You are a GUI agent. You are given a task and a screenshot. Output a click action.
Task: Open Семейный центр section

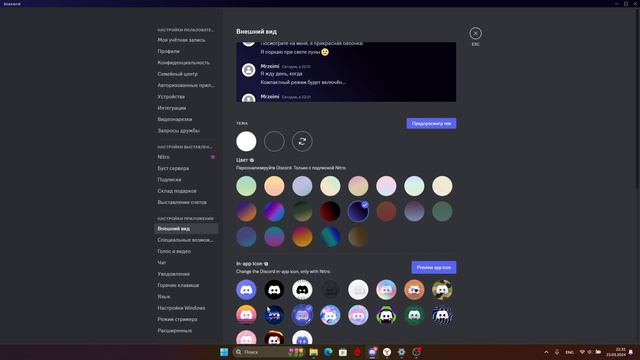click(x=186, y=74)
